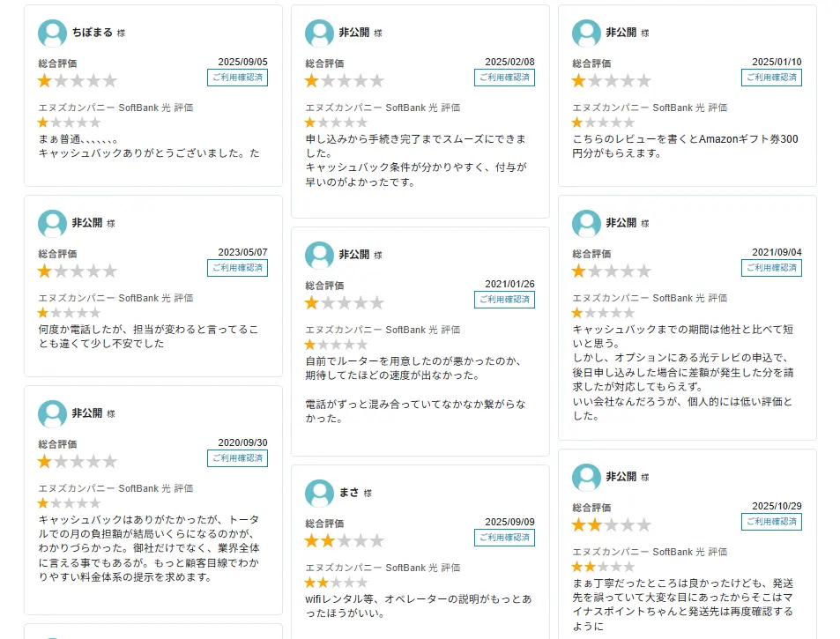
Task: Click avatar on the 2025/10/29 review
Action: click(x=586, y=478)
